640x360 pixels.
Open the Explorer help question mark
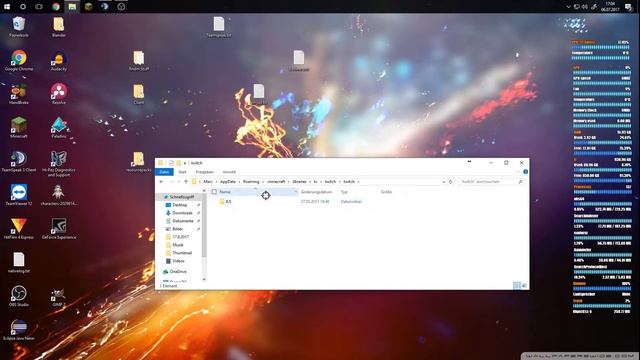525,172
